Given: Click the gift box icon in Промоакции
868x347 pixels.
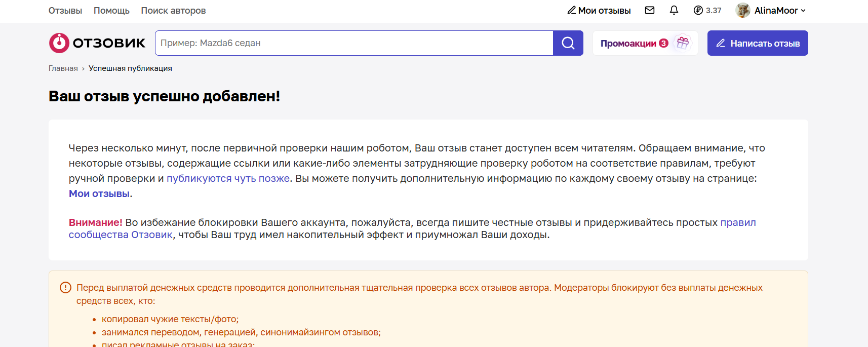Looking at the screenshot, I should [683, 43].
